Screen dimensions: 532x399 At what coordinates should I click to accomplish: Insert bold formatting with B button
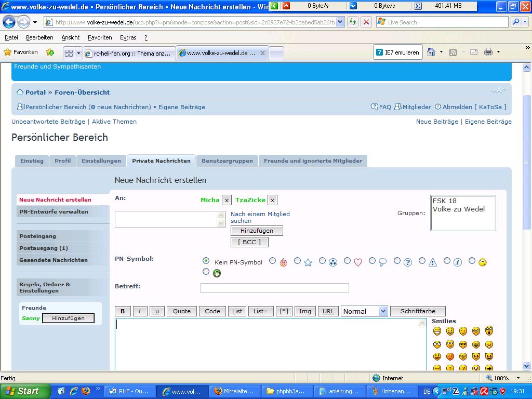click(x=123, y=311)
